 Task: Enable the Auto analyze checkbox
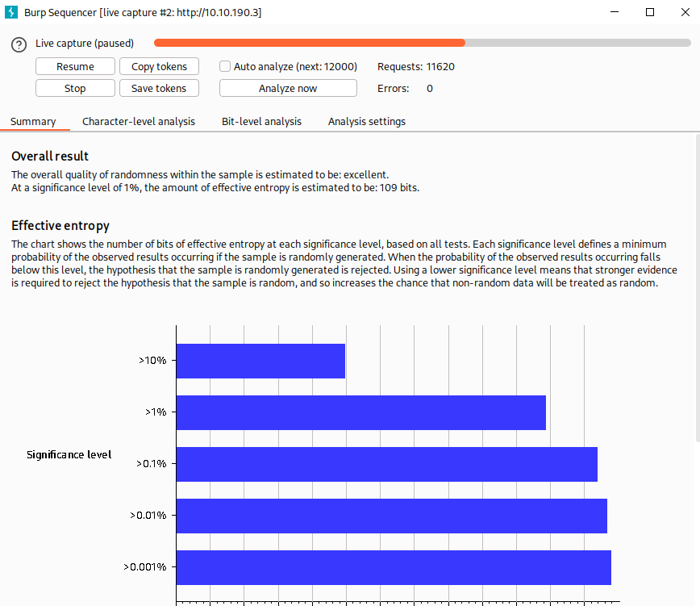pos(225,66)
